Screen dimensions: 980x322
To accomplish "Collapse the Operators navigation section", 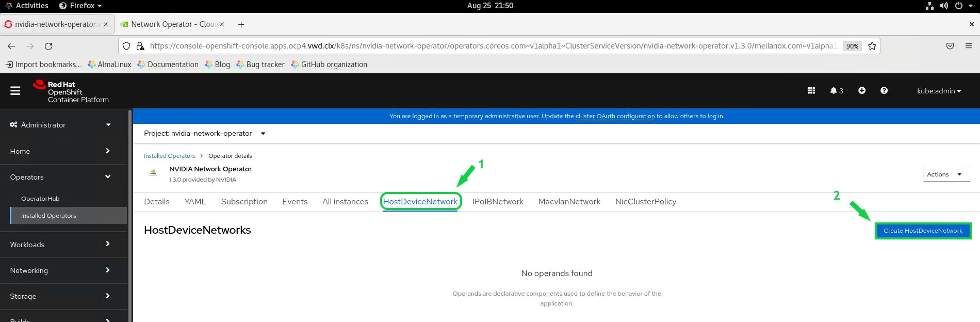I will pyautogui.click(x=63, y=177).
